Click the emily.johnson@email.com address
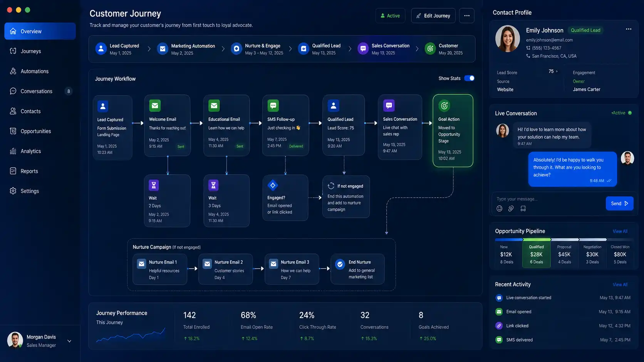 click(x=549, y=40)
